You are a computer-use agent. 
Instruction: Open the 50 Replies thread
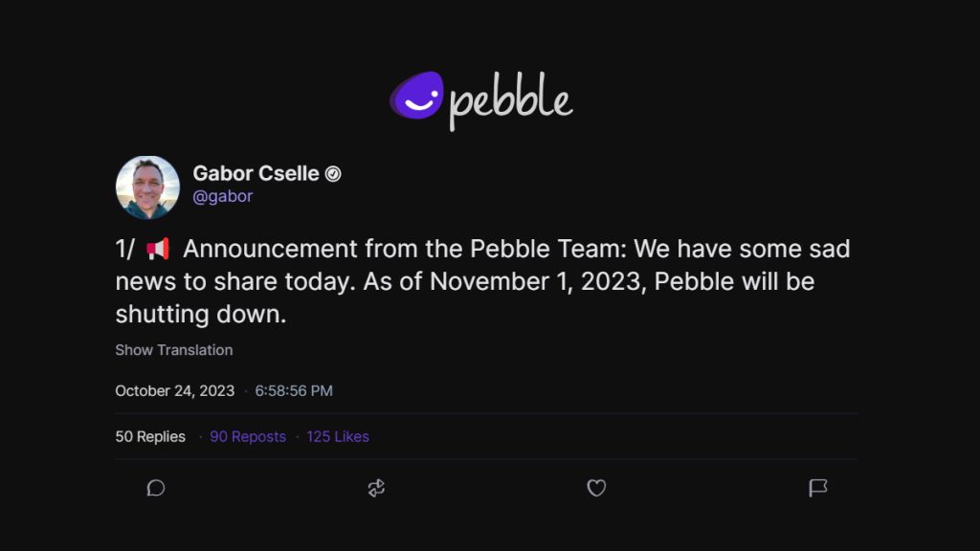pos(148,436)
